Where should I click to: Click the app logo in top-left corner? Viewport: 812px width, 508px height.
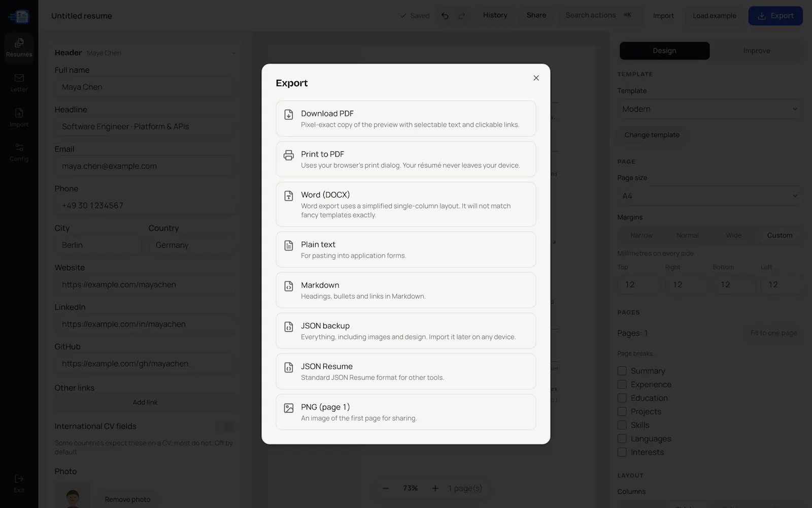coord(19,16)
